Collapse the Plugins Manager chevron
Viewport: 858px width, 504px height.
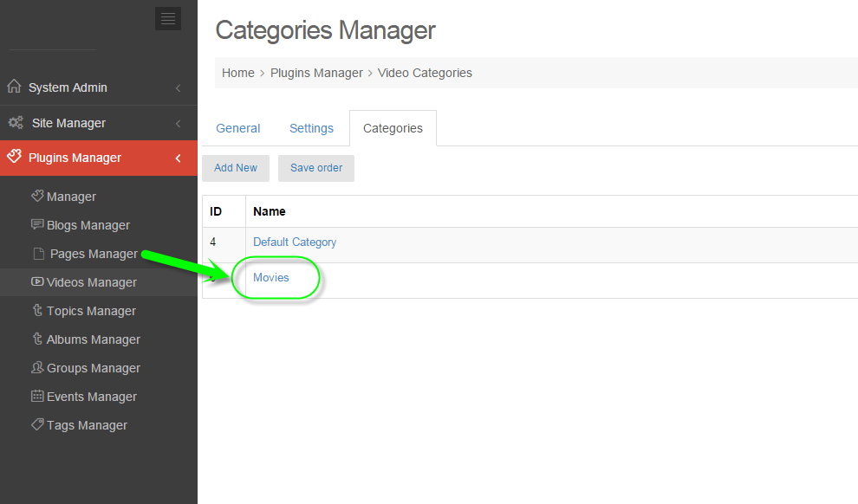(x=178, y=158)
